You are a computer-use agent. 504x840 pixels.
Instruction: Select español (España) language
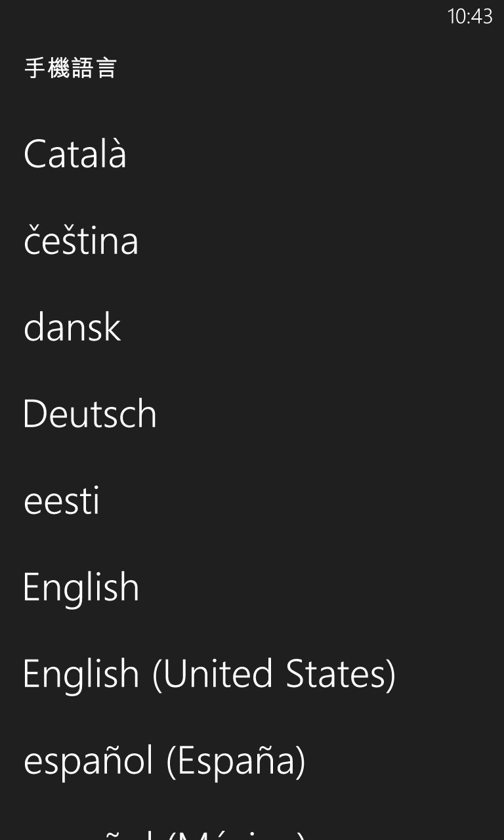164,761
